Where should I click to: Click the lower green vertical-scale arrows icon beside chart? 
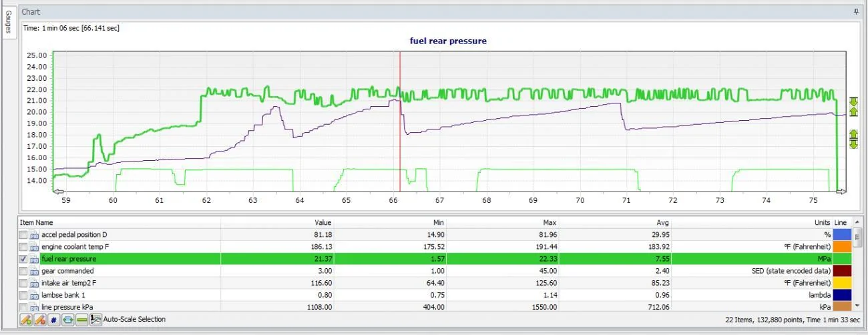click(853, 139)
